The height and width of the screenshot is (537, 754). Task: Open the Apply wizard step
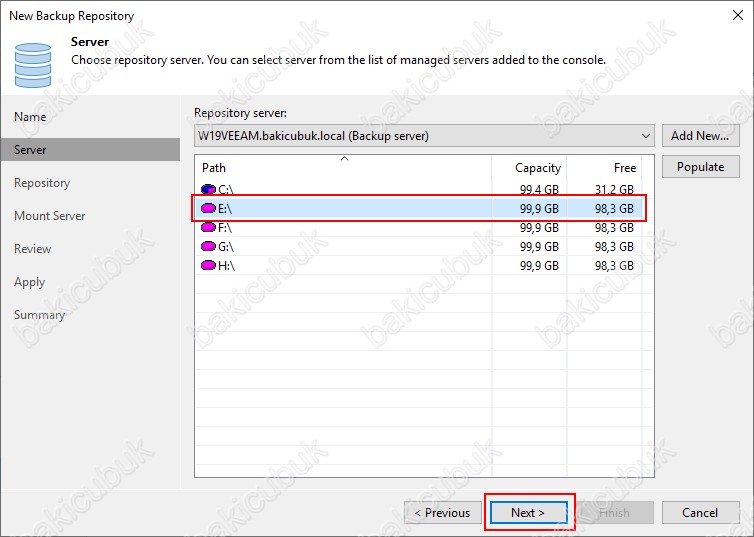29,282
